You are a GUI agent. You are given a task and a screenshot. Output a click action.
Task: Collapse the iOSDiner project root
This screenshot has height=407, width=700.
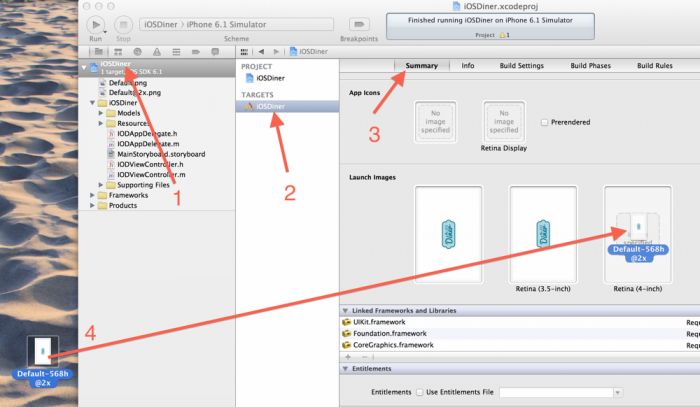coord(84,68)
